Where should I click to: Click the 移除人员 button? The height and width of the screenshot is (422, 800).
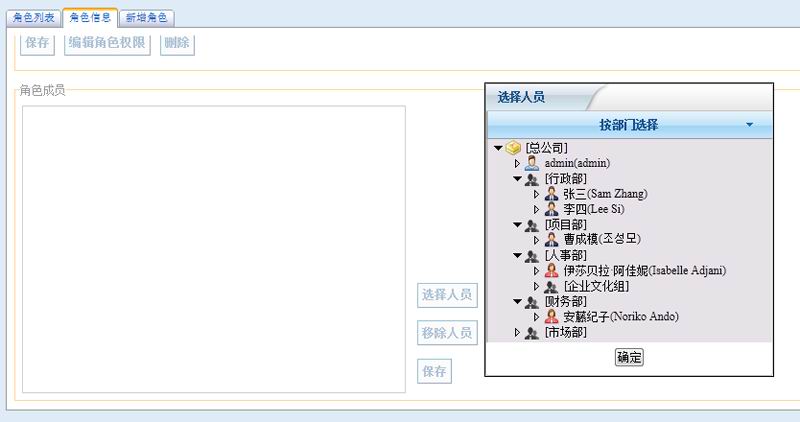point(447,333)
